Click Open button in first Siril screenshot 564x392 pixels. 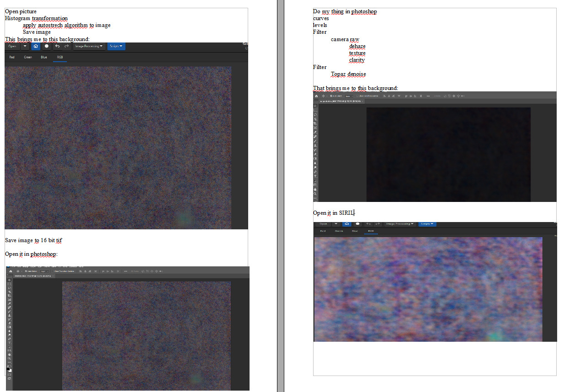click(12, 46)
